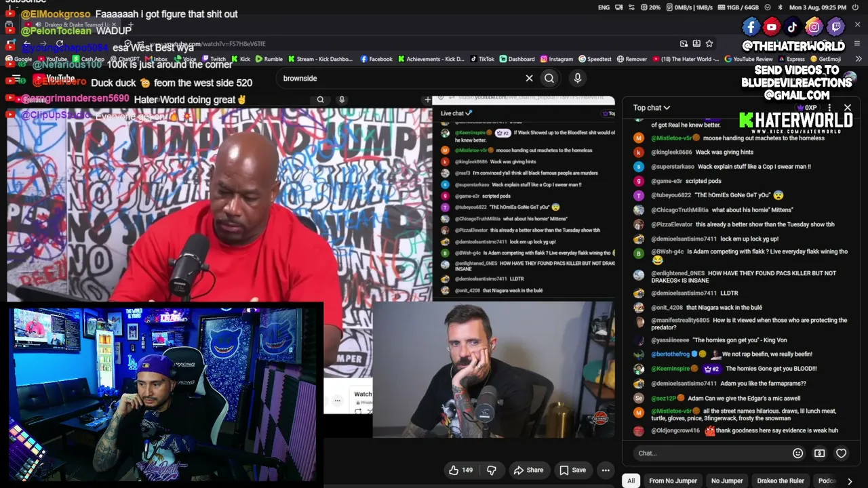Image resolution: width=868 pixels, height=488 pixels.
Task: Open the Bluetooth system tray icon
Action: pyautogui.click(x=780, y=7)
